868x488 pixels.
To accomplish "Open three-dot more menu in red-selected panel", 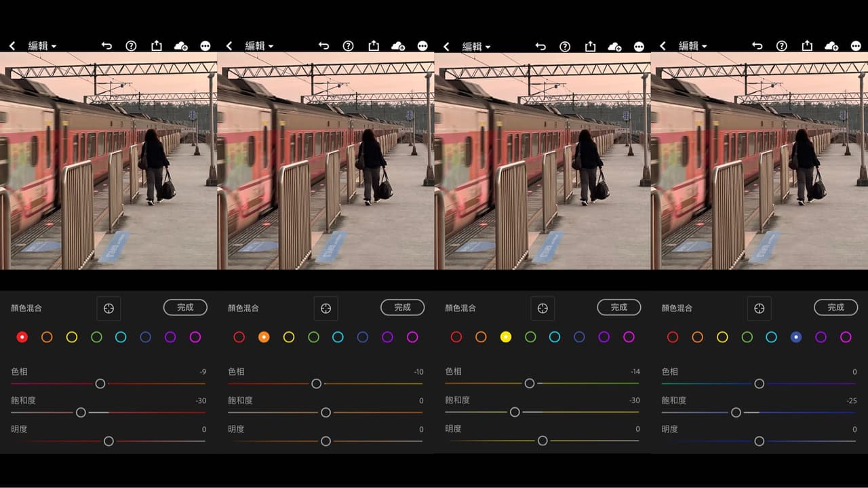I will click(205, 46).
